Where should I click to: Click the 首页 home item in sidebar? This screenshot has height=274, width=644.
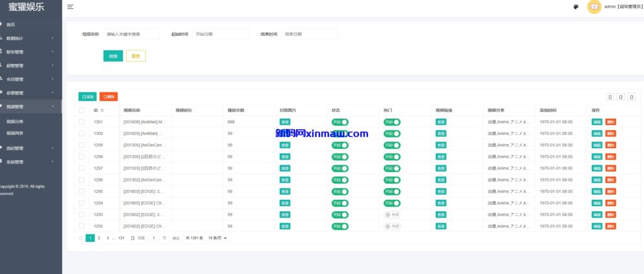click(11, 25)
